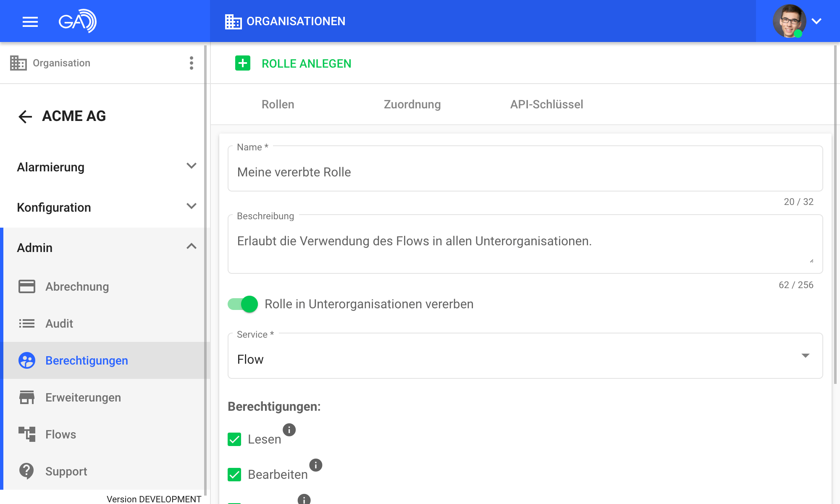This screenshot has width=840, height=504.
Task: Click the Support sidebar link
Action: coord(66,471)
